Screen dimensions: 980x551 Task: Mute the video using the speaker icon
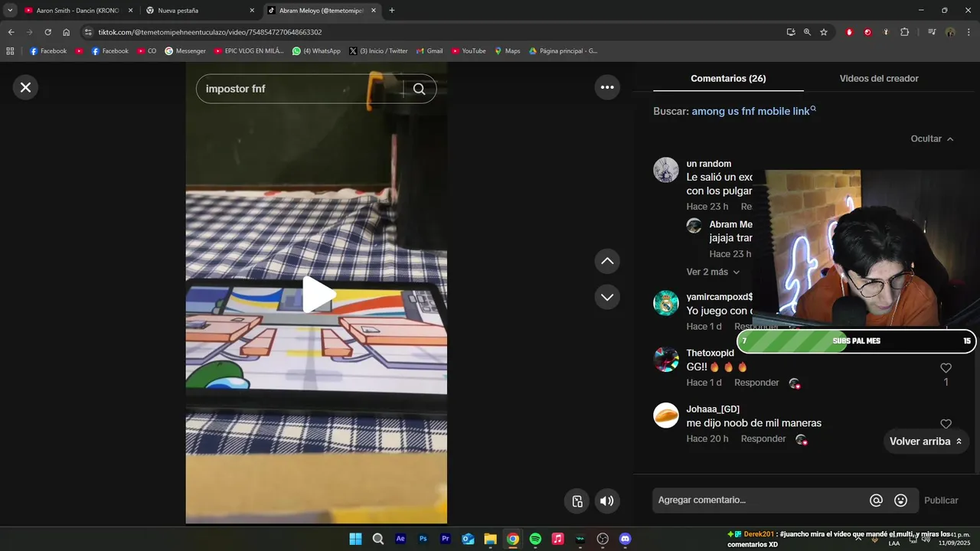(x=606, y=501)
